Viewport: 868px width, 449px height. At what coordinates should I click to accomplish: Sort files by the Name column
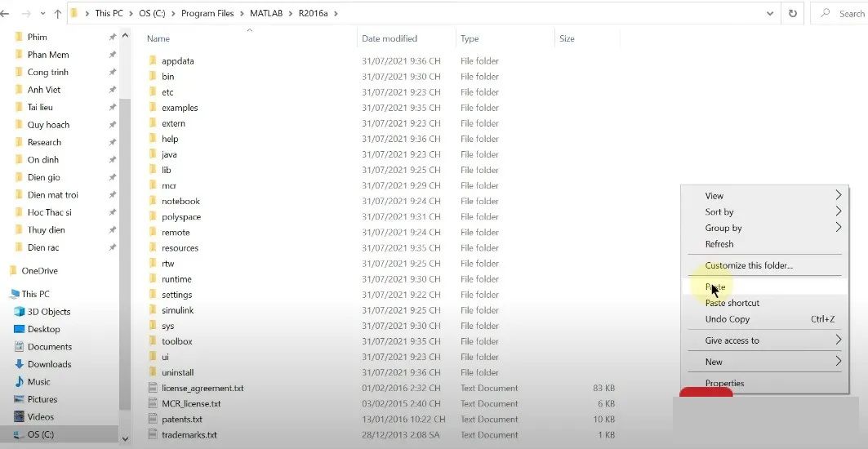point(158,38)
